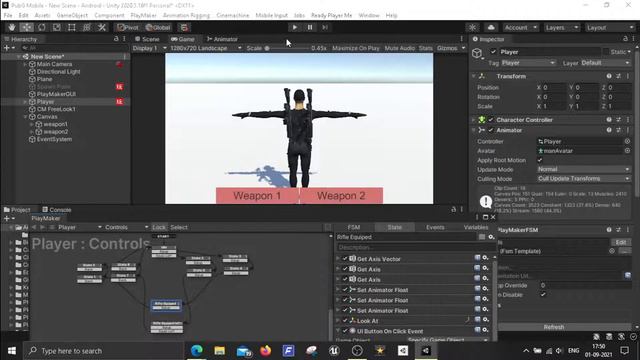Image resolution: width=640 pixels, height=360 pixels.
Task: Collapse the New Scene hierarchy root
Action: click(x=19, y=57)
